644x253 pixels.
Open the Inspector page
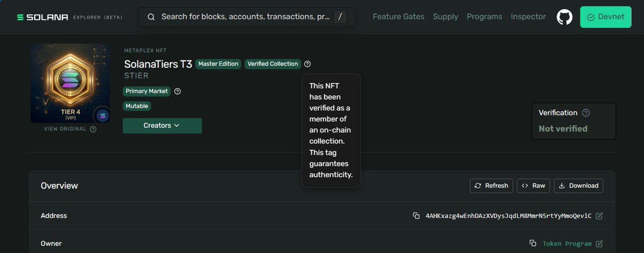(528, 17)
